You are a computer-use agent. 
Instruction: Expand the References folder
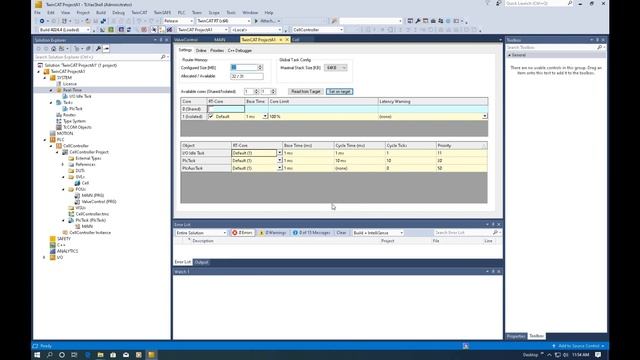pos(63,164)
